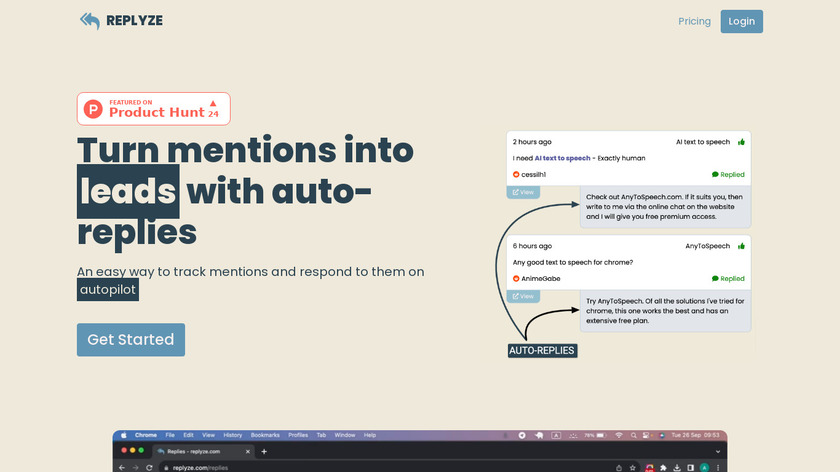The image size is (840, 472).
Task: Click the REPLYZE brand name
Action: [x=134, y=21]
